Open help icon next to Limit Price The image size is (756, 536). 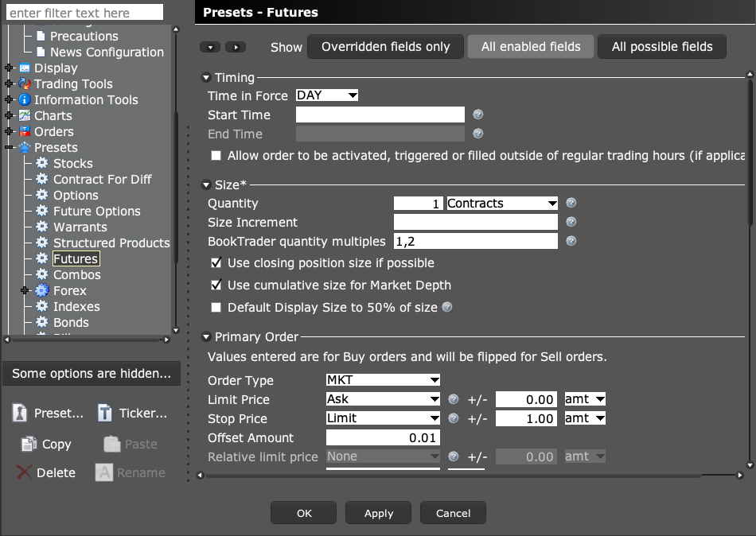click(x=454, y=399)
